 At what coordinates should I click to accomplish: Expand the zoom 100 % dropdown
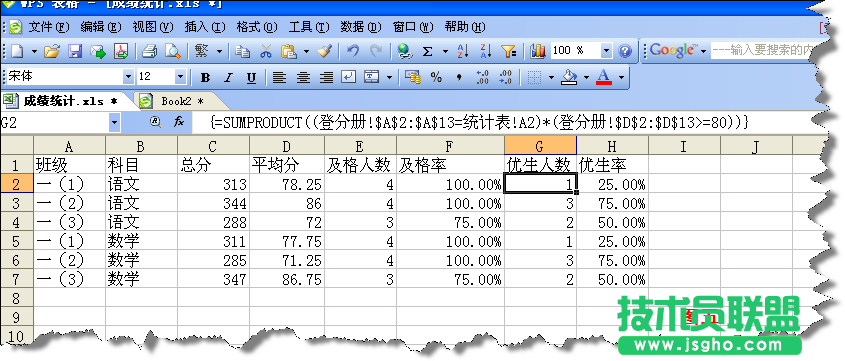tap(606, 51)
